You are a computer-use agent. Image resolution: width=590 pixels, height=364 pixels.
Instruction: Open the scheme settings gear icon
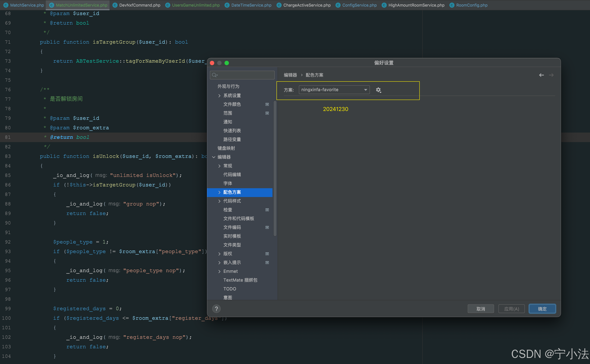[378, 90]
